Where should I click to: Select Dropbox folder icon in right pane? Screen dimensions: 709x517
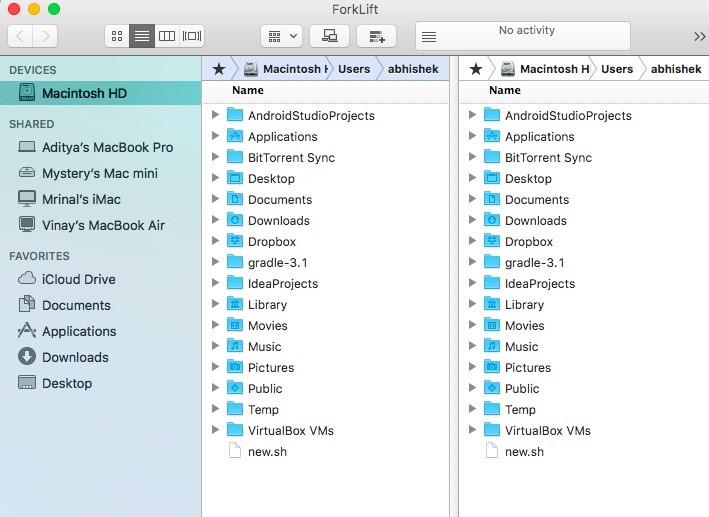click(492, 241)
